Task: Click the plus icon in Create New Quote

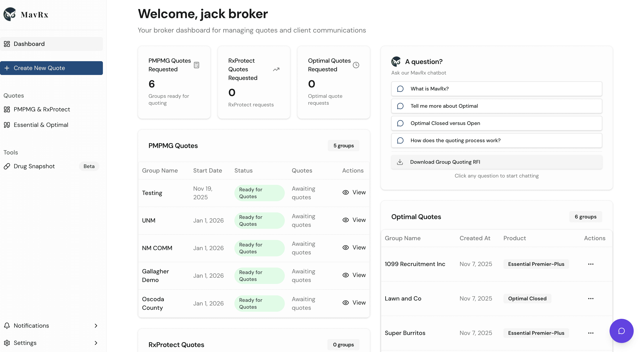Action: (x=7, y=68)
